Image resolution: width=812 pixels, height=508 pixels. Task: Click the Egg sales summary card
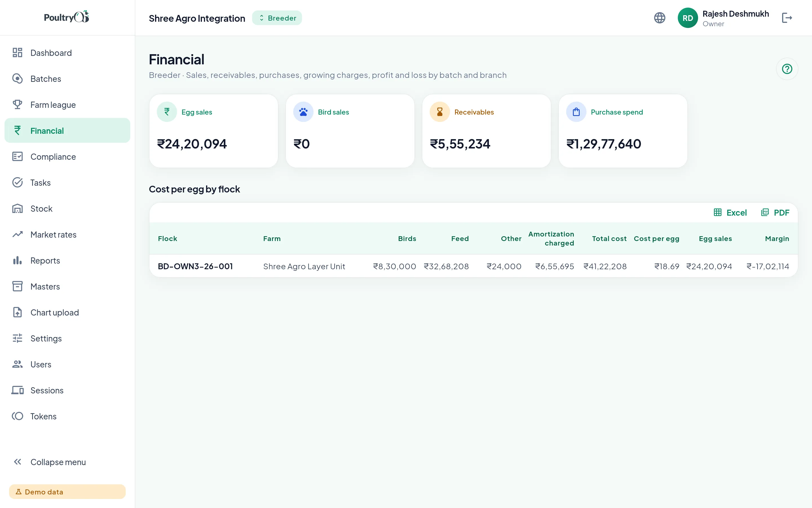214,131
